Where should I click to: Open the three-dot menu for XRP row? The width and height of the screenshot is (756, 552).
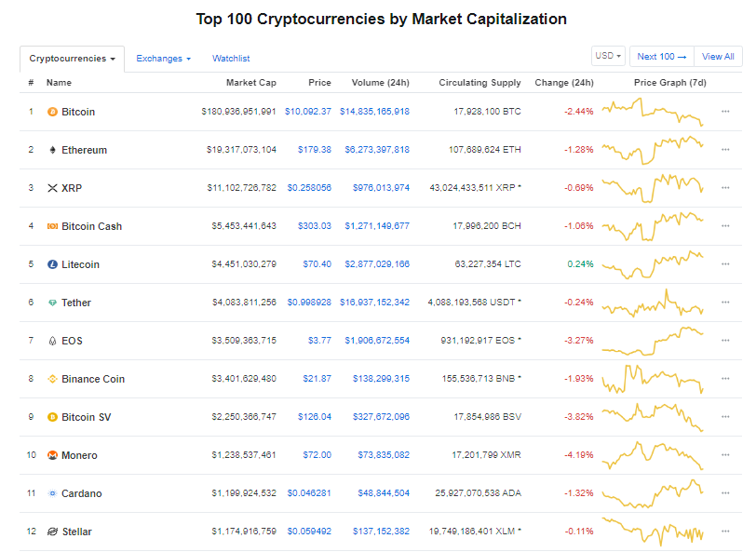[725, 187]
